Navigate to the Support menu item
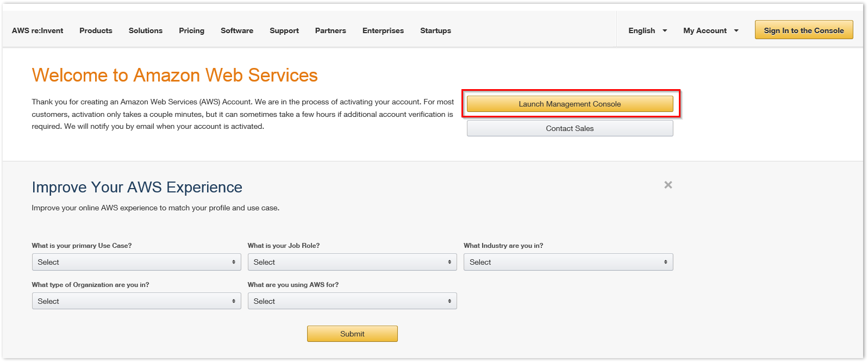The width and height of the screenshot is (868, 362). click(284, 30)
